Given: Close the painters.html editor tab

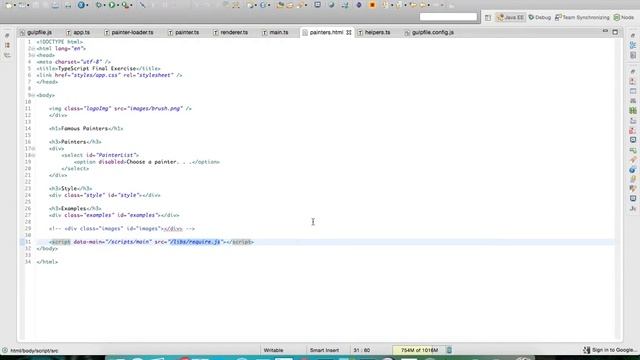Looking at the screenshot, I should point(349,32).
